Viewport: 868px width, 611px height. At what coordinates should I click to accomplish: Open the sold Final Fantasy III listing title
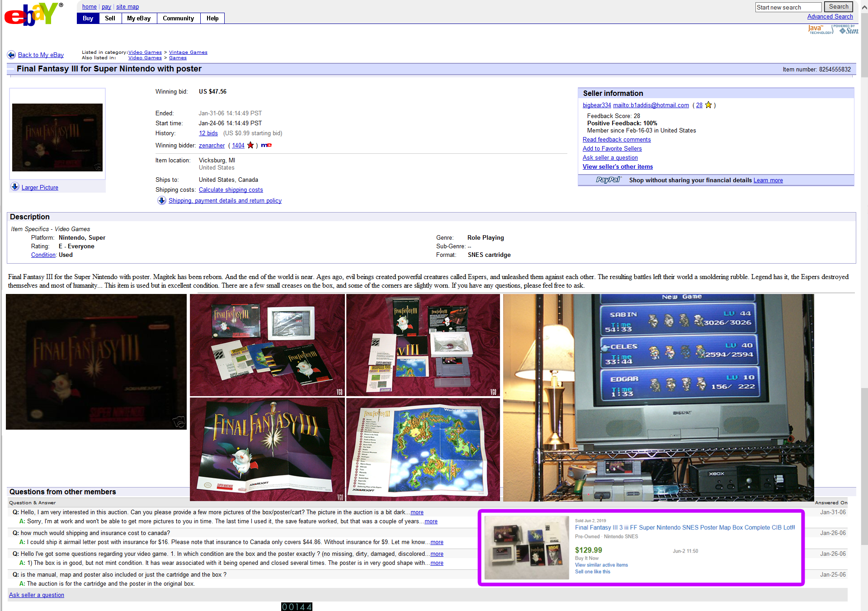(684, 527)
